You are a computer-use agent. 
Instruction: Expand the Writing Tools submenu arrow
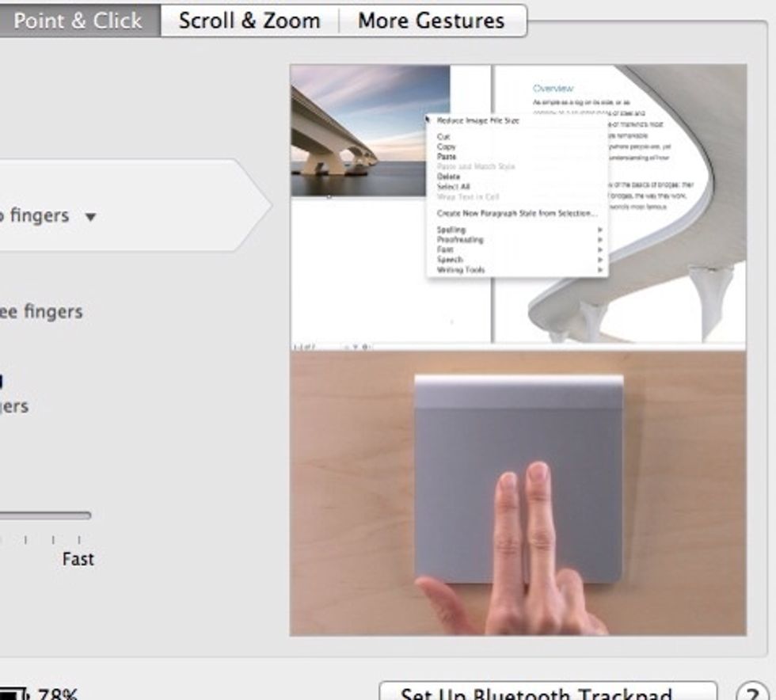[601, 269]
